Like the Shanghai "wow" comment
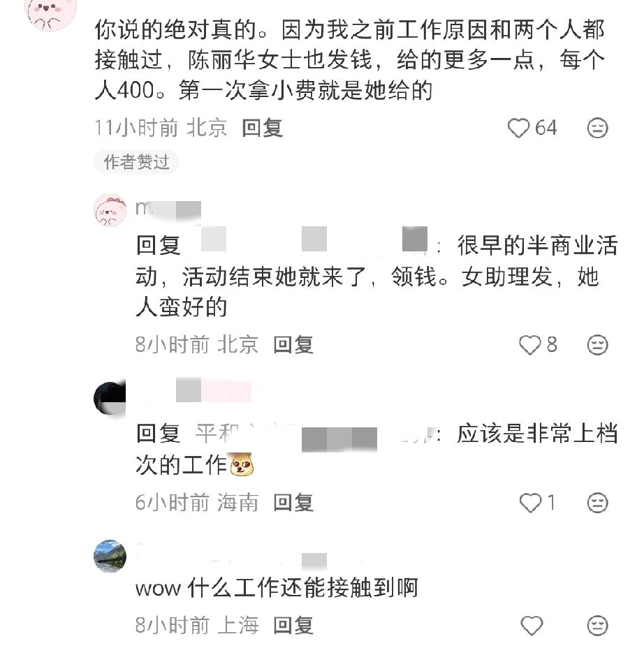This screenshot has height=655, width=644. point(532,626)
